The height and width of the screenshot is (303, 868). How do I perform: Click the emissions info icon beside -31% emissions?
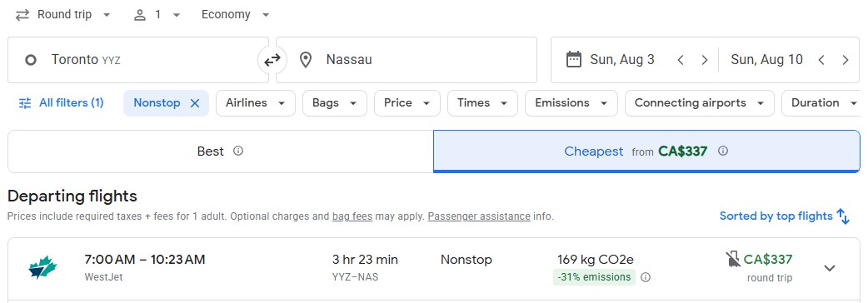tap(646, 277)
